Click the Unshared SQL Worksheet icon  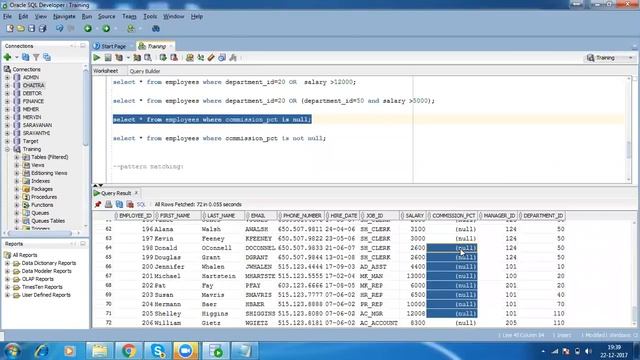point(190,58)
